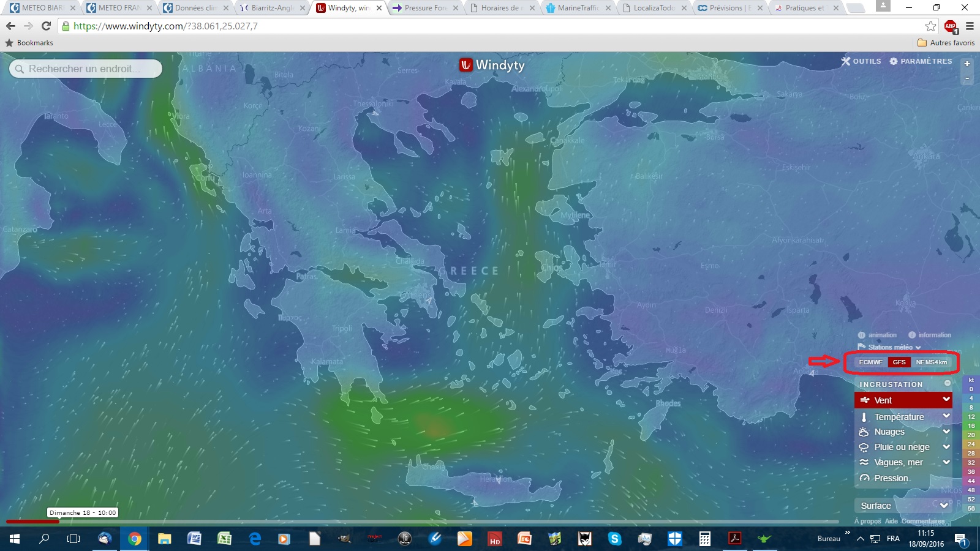Open the Surface altitude dropdown

click(x=904, y=506)
